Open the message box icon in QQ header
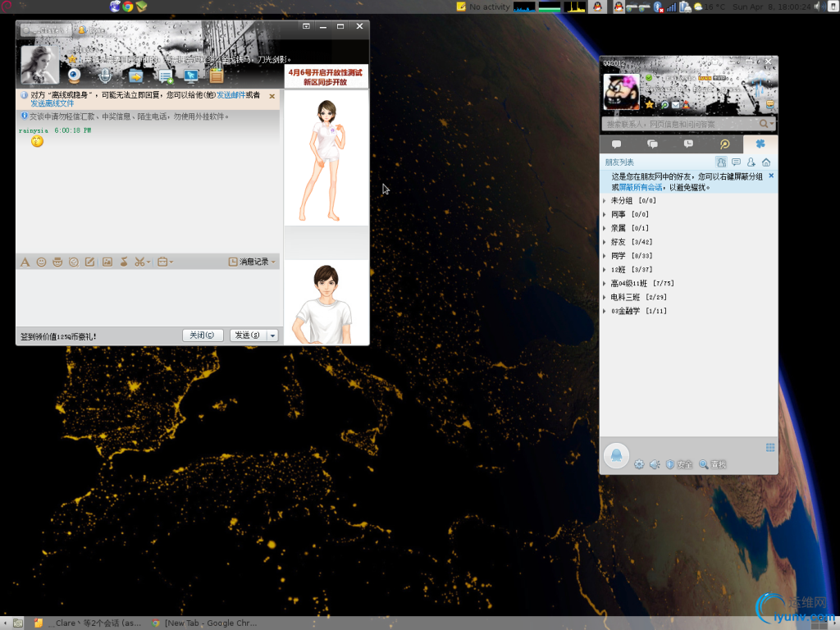The height and width of the screenshot is (630, 840). coord(769,104)
